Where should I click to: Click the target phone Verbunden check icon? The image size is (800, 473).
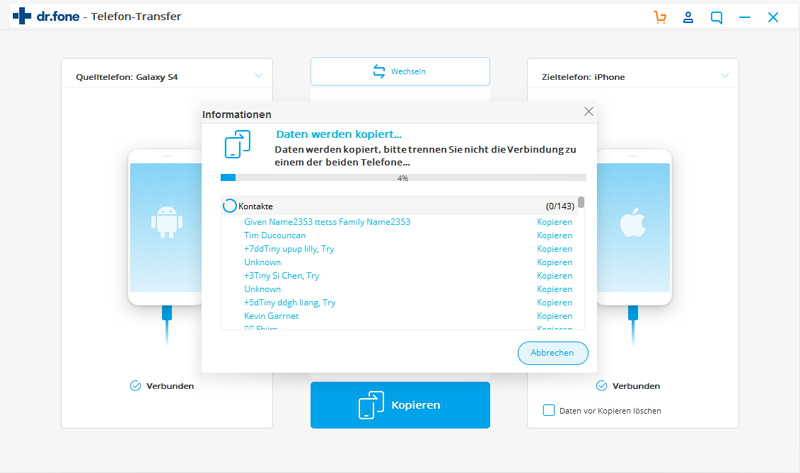(x=602, y=386)
